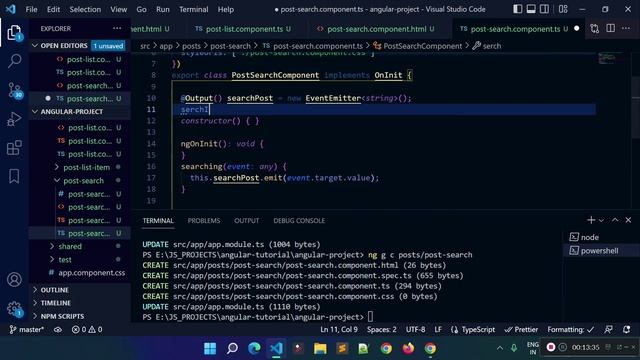The image size is (640, 360).
Task: Open editor more actions ellipsis
Action: pyautogui.click(x=626, y=28)
